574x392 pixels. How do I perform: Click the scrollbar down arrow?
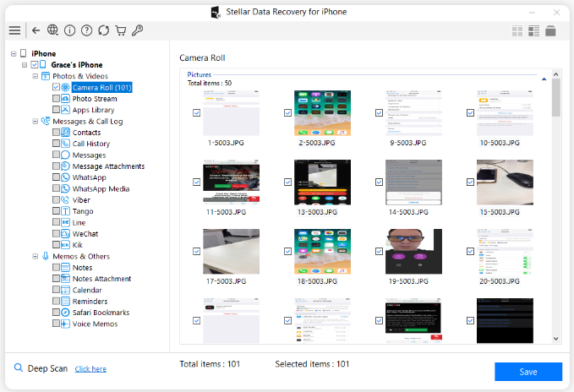click(555, 339)
